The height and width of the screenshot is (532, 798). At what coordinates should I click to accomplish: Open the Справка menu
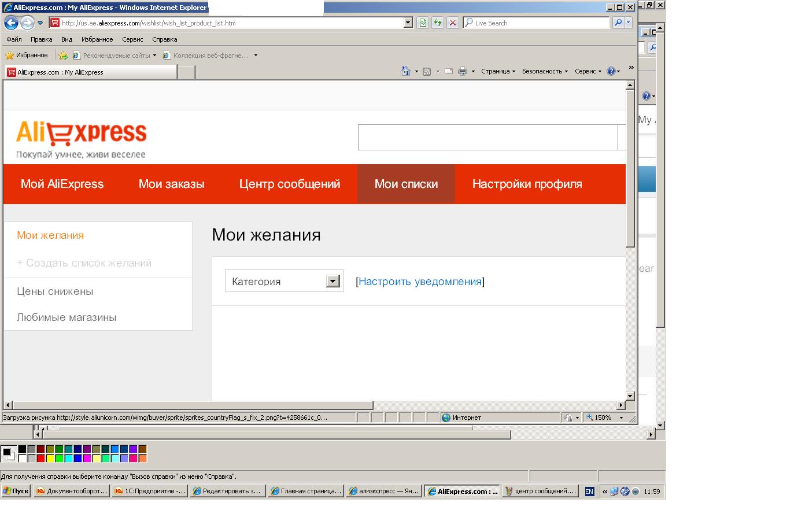point(165,39)
